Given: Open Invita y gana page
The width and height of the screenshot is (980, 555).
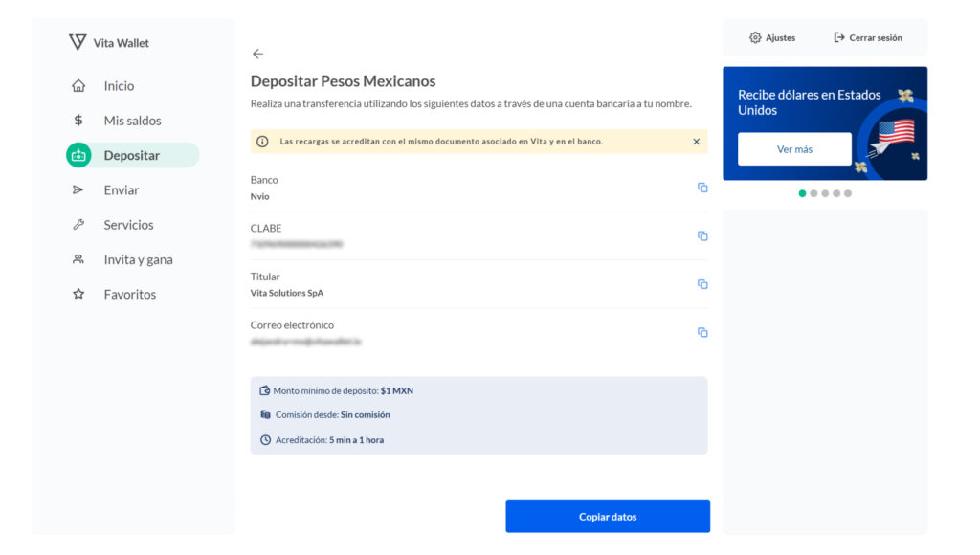Looking at the screenshot, I should point(138,259).
